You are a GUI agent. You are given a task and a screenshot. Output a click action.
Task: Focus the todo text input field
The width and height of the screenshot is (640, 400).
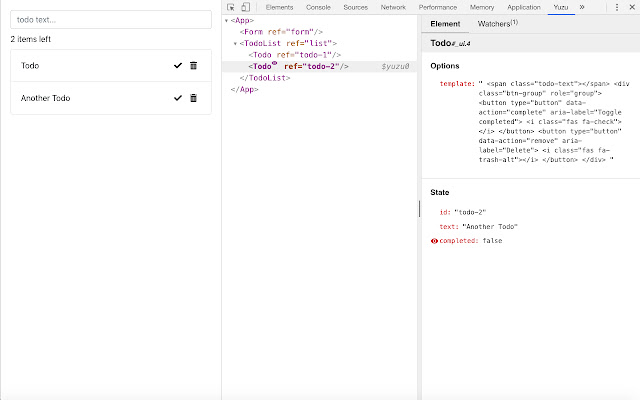(110, 19)
